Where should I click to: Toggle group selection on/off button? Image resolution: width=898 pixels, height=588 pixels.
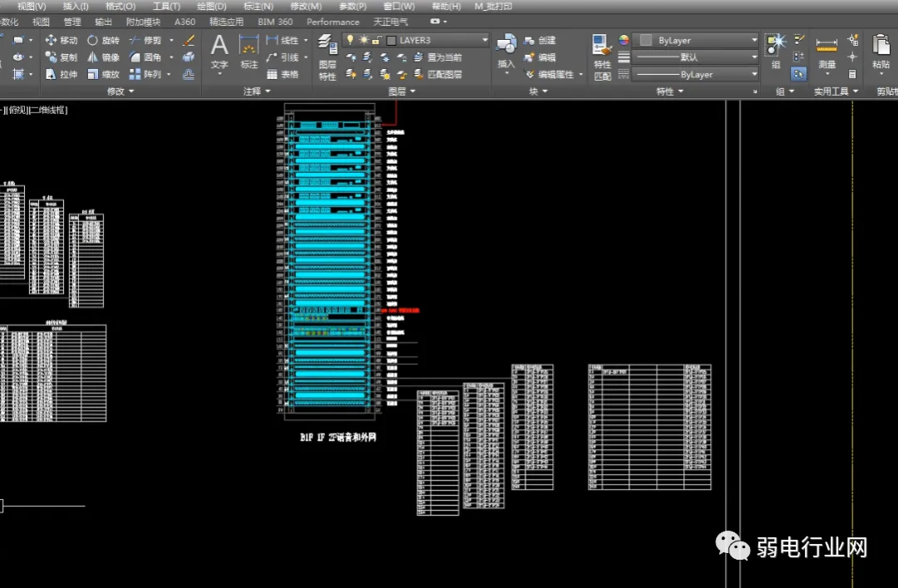click(x=798, y=74)
